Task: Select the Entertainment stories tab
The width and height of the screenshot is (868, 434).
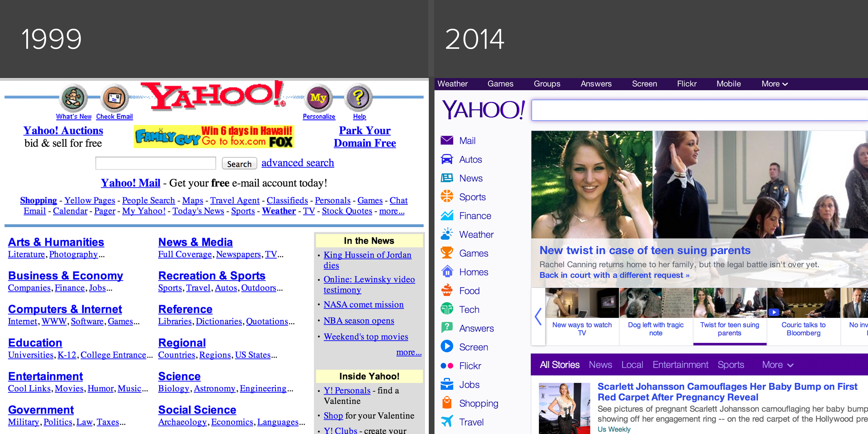Action: coord(680,365)
